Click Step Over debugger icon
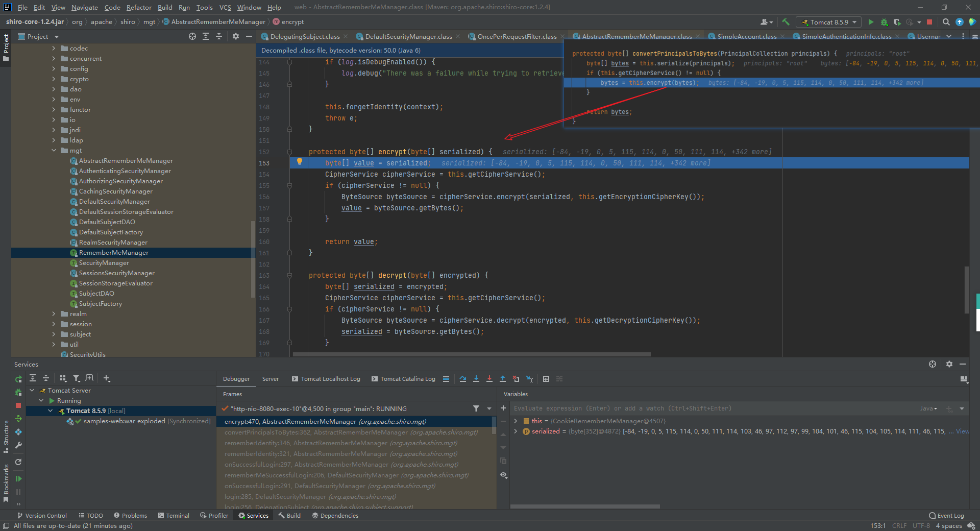The width and height of the screenshot is (980, 531). point(463,379)
